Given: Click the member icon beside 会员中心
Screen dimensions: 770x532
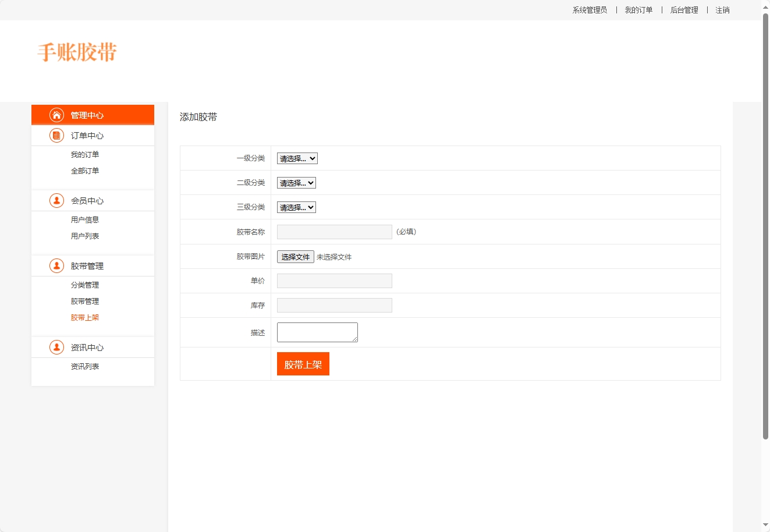Looking at the screenshot, I should click(56, 200).
